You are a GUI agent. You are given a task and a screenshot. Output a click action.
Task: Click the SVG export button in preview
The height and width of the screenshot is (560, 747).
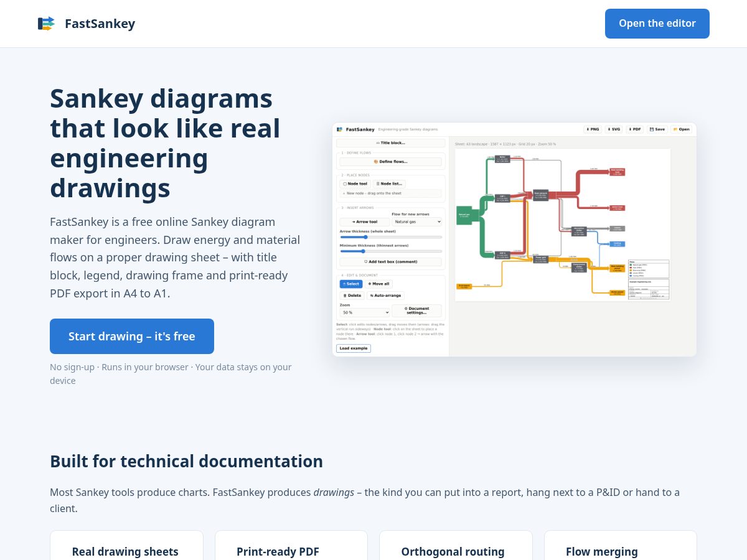[614, 129]
